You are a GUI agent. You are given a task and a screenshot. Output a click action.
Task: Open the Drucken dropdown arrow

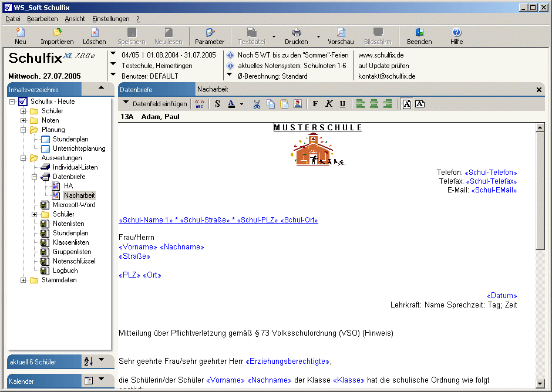pyautogui.click(x=318, y=36)
